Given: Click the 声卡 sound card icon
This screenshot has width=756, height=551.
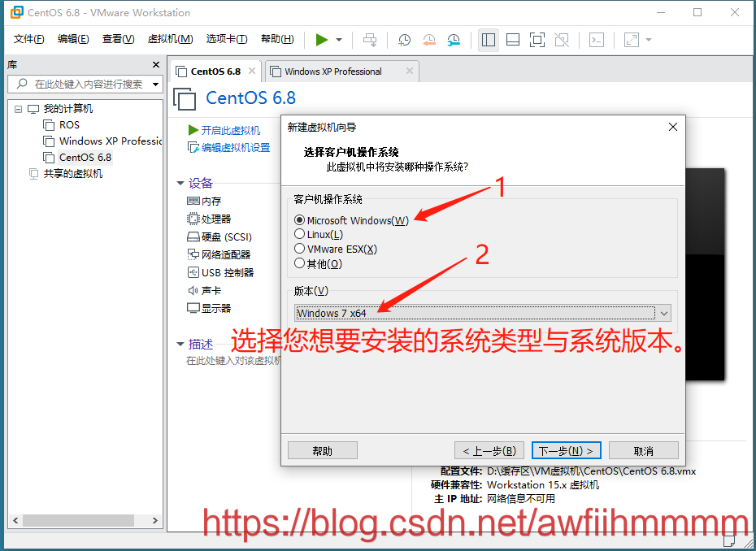Looking at the screenshot, I should (x=193, y=290).
